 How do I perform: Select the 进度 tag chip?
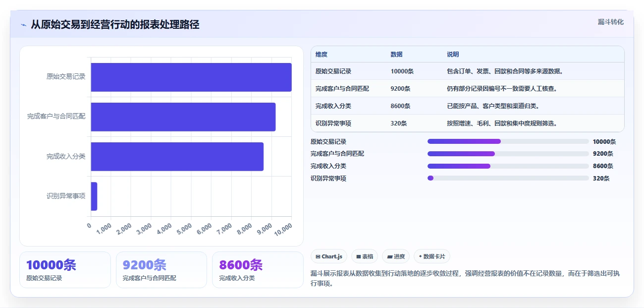pyautogui.click(x=396, y=256)
